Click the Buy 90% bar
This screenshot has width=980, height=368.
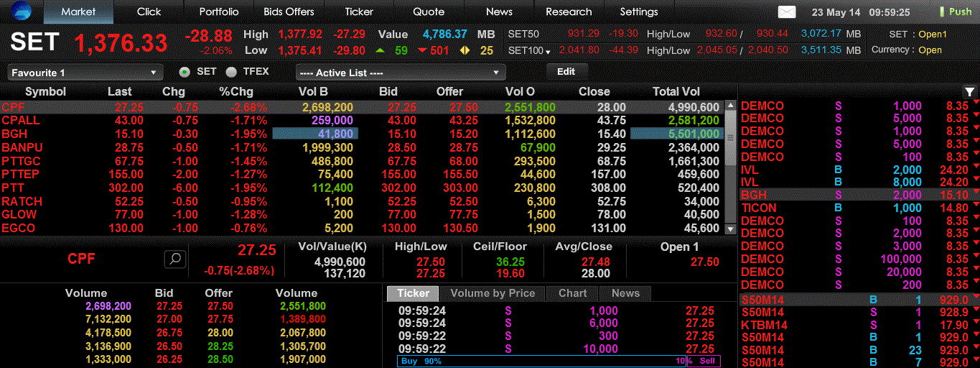(x=541, y=362)
